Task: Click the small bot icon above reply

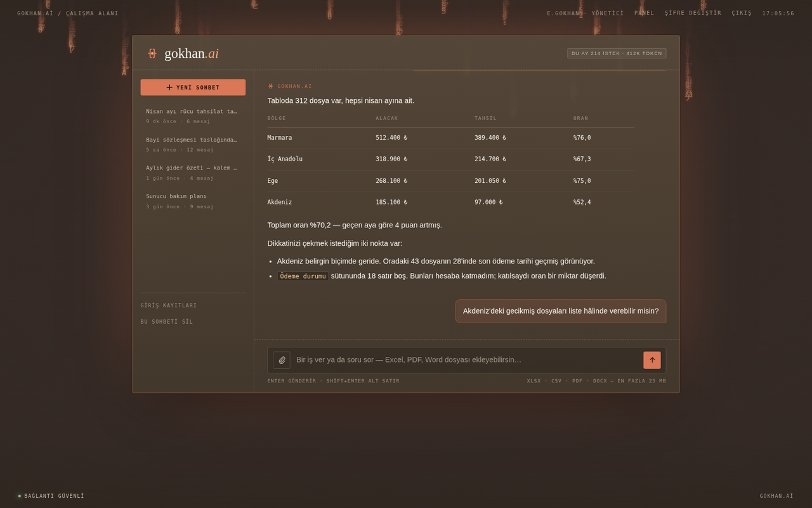Action: (271, 86)
